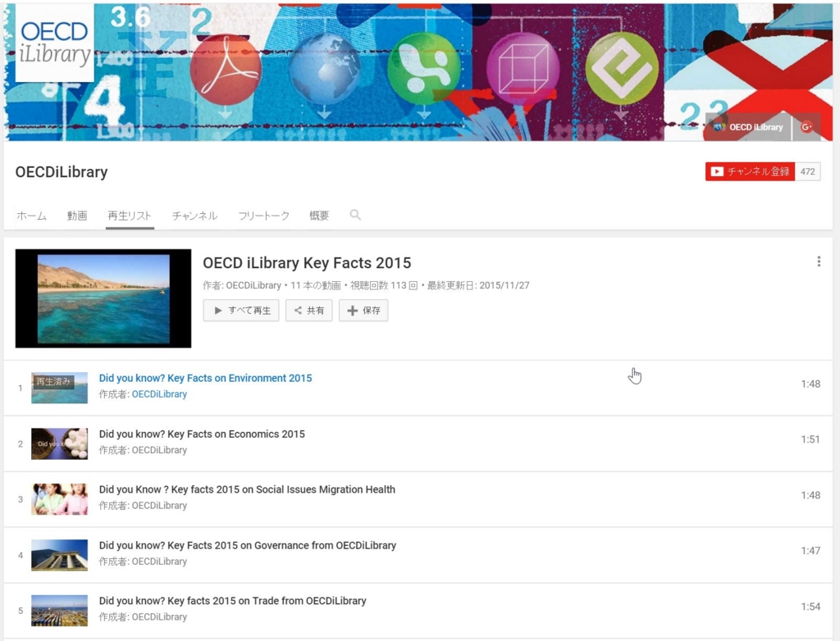Select the 再生リスト tab
This screenshot has height=641, width=840.
coord(130,216)
